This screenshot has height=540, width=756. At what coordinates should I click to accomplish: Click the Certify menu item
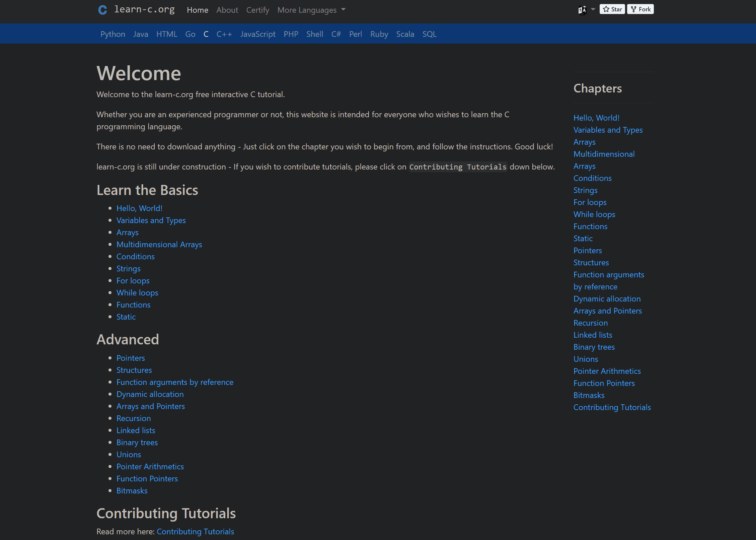point(258,9)
